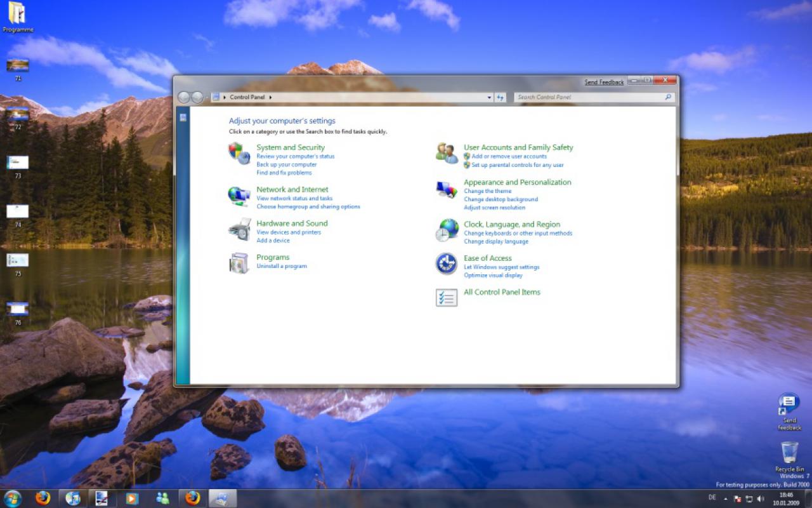Viewport: 812px width, 508px height.
Task: Launch the first Firefox taskbar icon
Action: (43, 498)
